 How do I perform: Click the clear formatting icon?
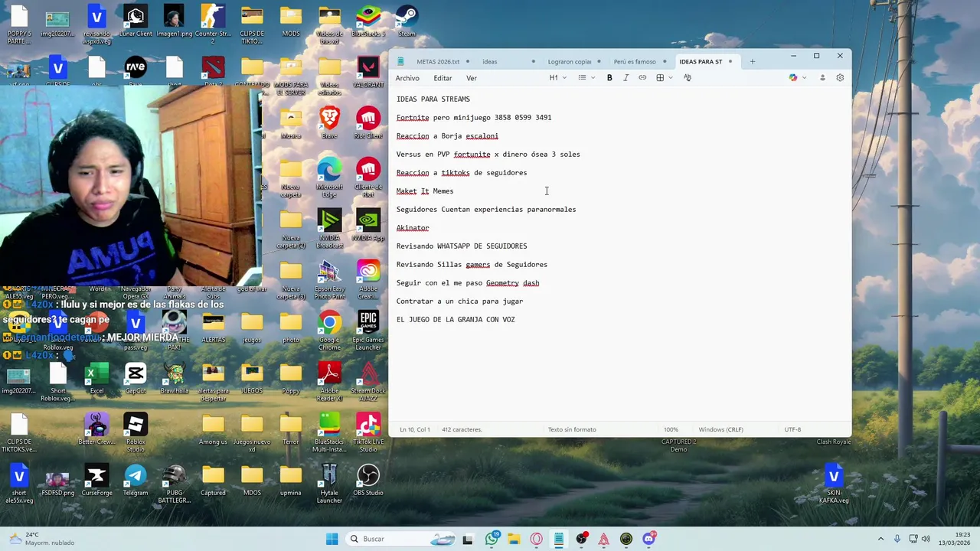pos(687,78)
